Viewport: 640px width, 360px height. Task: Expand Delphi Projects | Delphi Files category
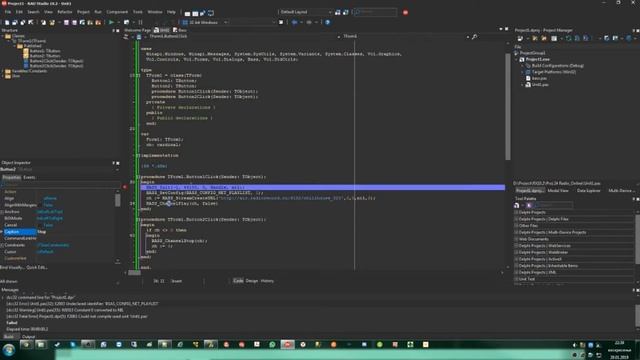(516, 219)
